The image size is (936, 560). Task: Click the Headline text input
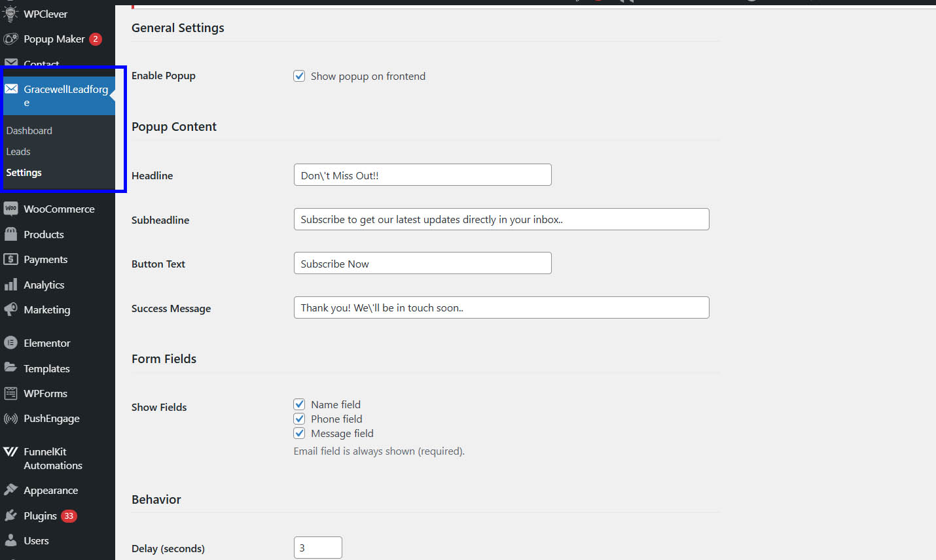pyautogui.click(x=422, y=175)
